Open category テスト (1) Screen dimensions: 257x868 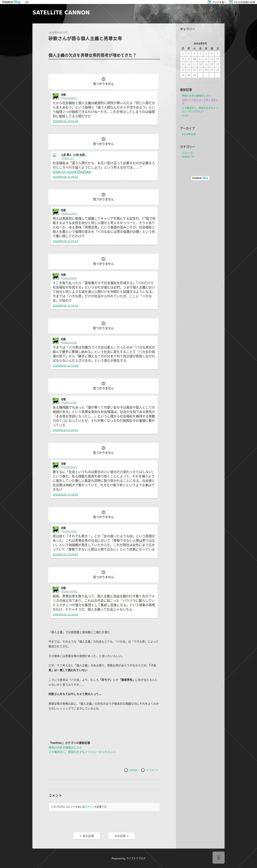(x=188, y=153)
